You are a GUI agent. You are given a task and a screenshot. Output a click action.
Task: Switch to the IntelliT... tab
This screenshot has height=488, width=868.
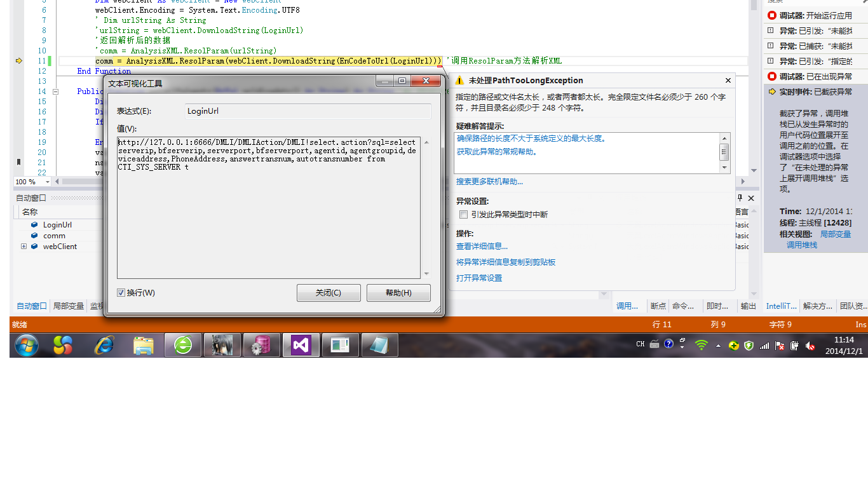[781, 306]
